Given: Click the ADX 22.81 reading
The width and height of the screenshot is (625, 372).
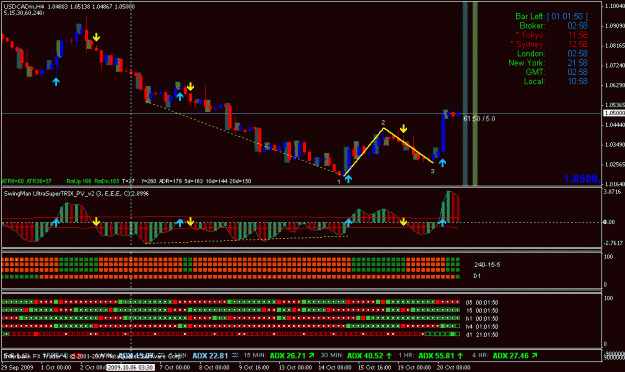Looking at the screenshot, I should 210,356.
